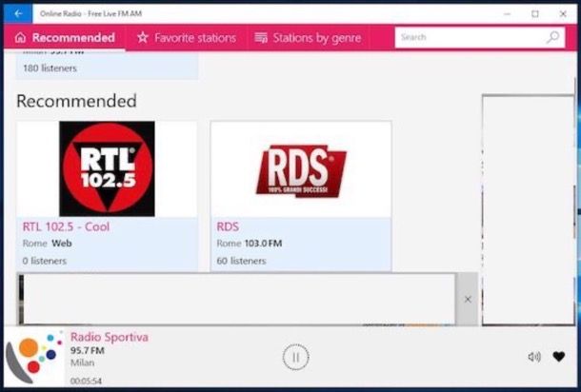Focus the Search input field

(480, 37)
